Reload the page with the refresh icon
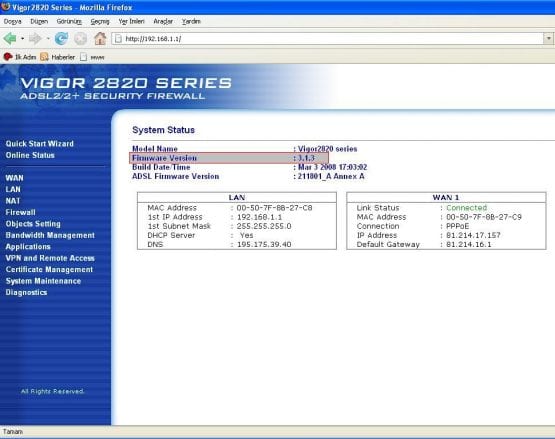This screenshot has width=555, height=439. tap(61, 38)
